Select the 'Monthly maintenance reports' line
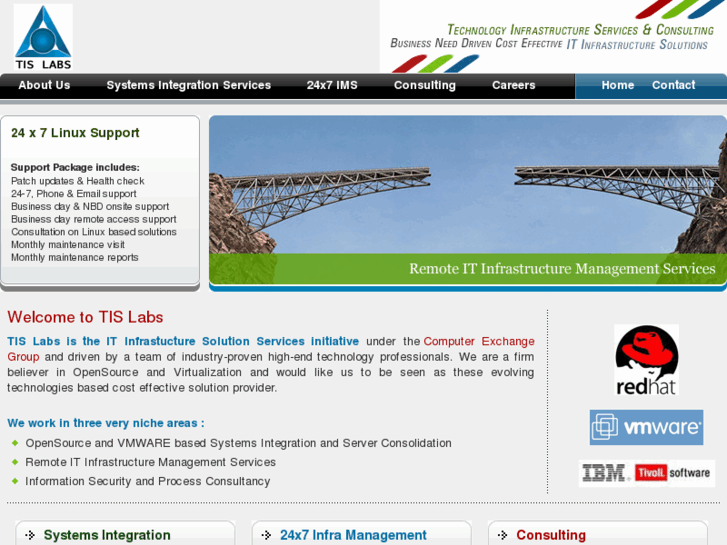The width and height of the screenshot is (727, 545). 75,257
